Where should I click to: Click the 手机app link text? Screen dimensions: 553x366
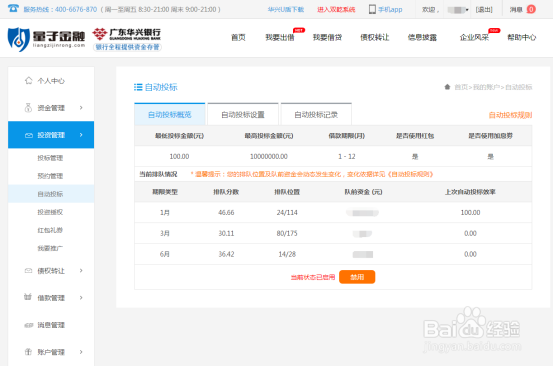click(390, 10)
